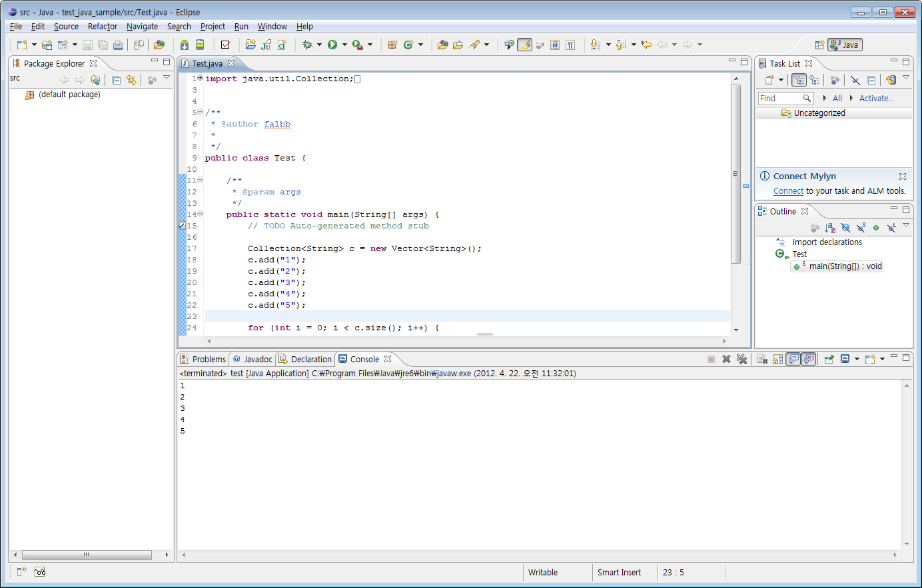
Task: Switch to the Javadoc tab
Action: pos(252,359)
